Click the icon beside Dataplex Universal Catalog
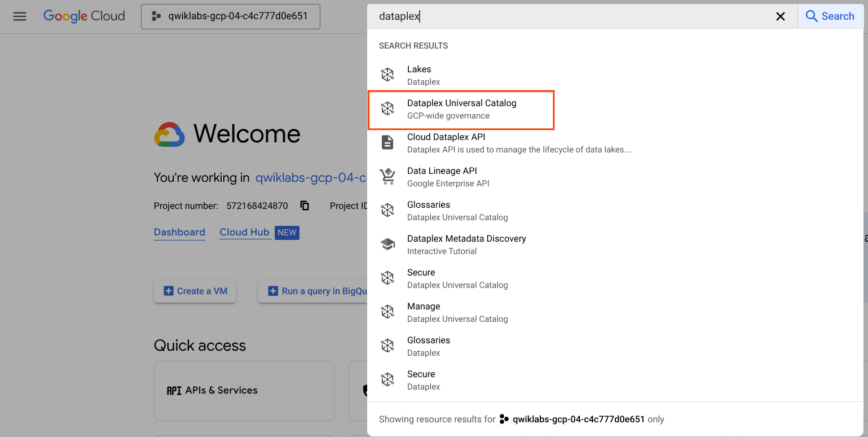This screenshot has height=437, width=868. [x=387, y=108]
